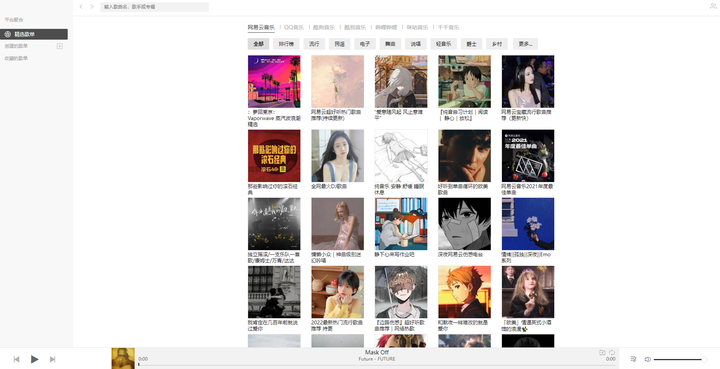The height and width of the screenshot is (369, 720).
Task: Adjust the volume slider
Action: coord(679,359)
